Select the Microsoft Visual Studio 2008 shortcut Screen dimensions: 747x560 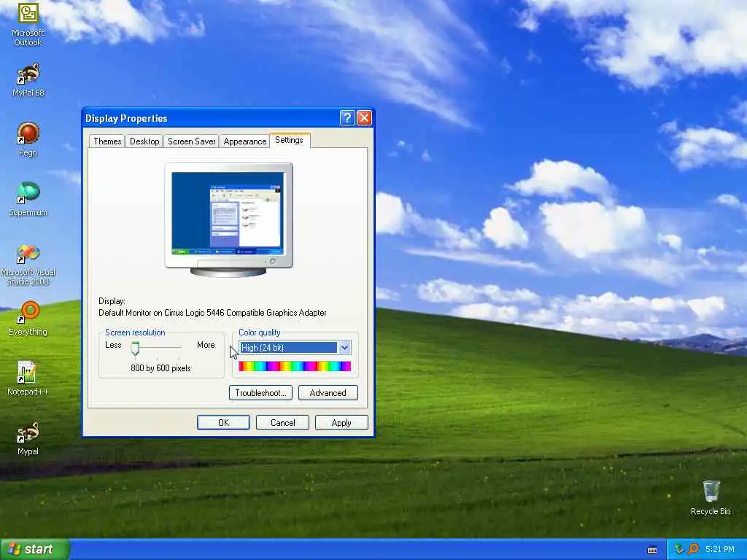tap(28, 265)
